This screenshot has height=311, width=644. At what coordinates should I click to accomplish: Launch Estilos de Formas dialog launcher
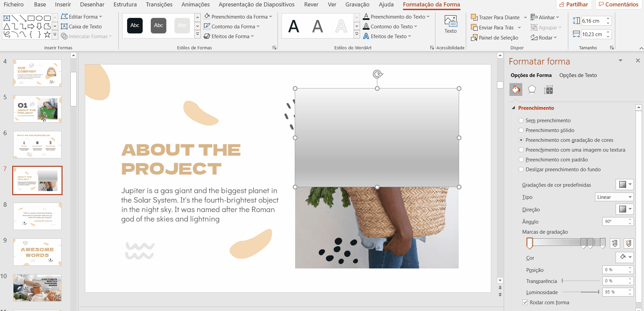click(x=275, y=48)
